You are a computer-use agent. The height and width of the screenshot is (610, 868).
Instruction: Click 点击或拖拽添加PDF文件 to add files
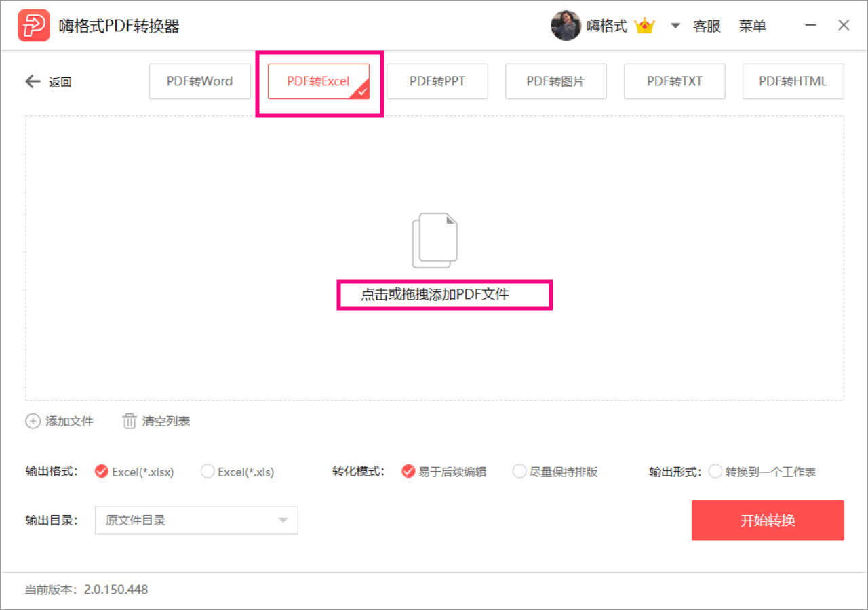pos(435,294)
